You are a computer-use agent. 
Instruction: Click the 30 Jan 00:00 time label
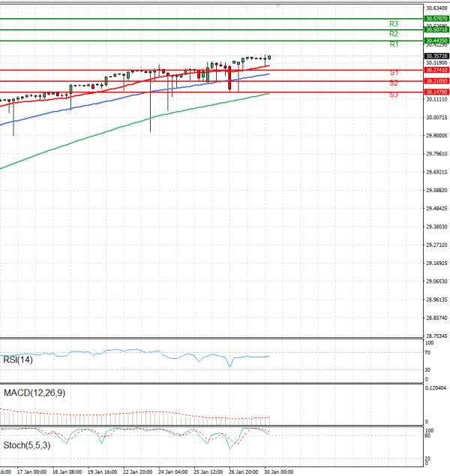(279, 472)
